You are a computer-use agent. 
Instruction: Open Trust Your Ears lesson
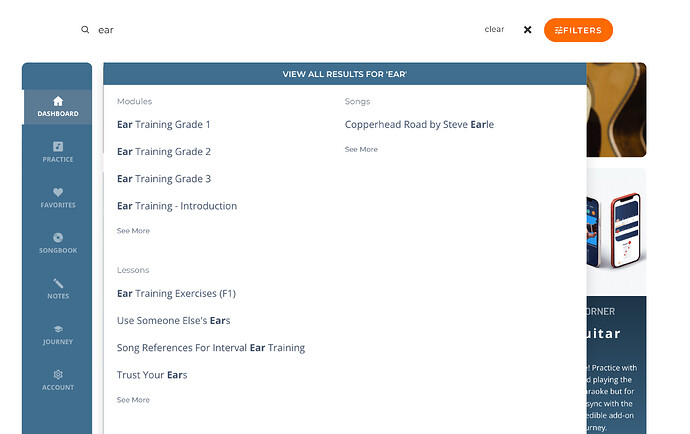tap(152, 375)
